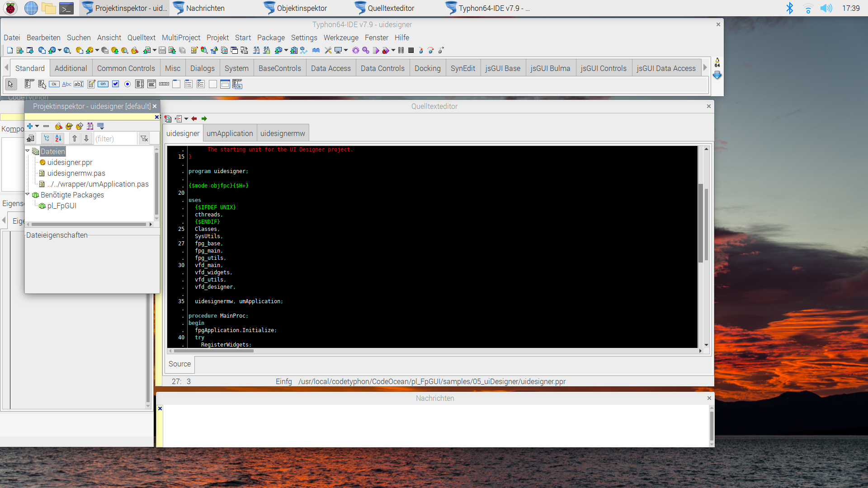Open dropdown next to editor toolbar list icon

(x=186, y=119)
